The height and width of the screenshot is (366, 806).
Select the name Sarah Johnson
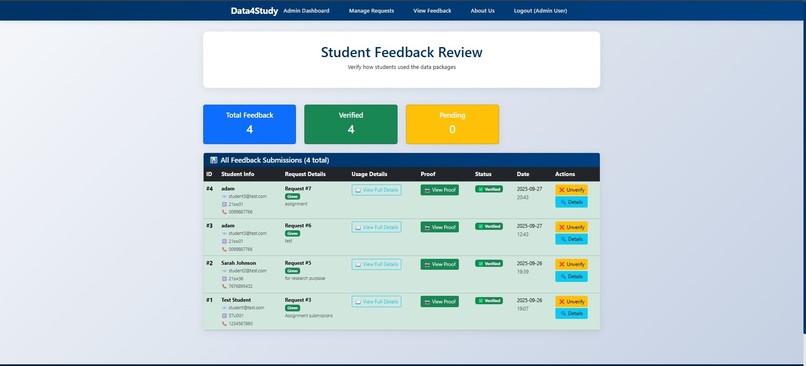click(x=239, y=263)
